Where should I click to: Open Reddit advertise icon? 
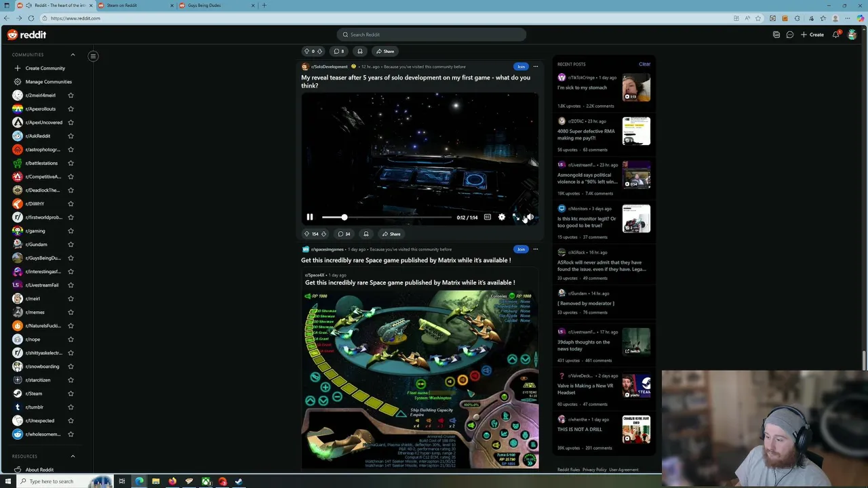[776, 35]
